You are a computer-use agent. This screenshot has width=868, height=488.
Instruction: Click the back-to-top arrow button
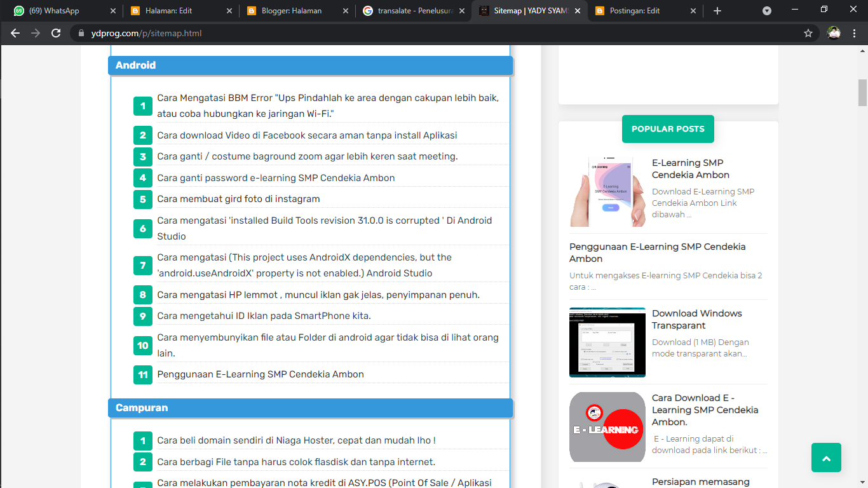(826, 457)
